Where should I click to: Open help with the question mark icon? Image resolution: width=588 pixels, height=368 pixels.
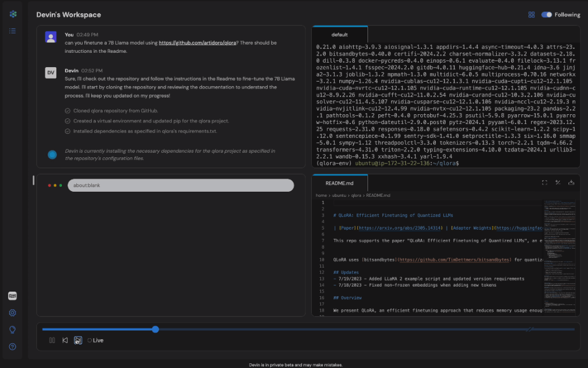pos(13,347)
